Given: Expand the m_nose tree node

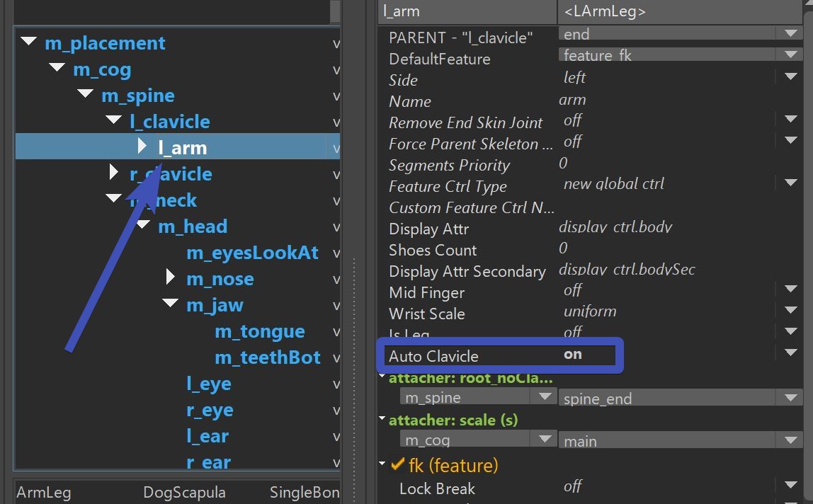Looking at the screenshot, I should point(170,277).
